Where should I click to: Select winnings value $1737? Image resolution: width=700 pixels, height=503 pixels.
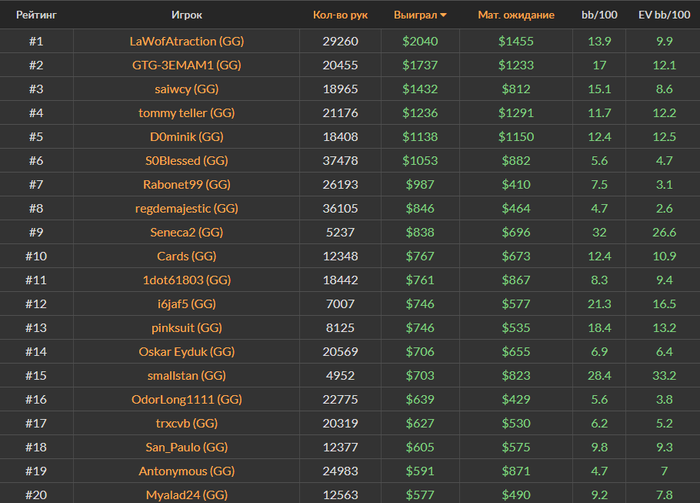coord(420,65)
